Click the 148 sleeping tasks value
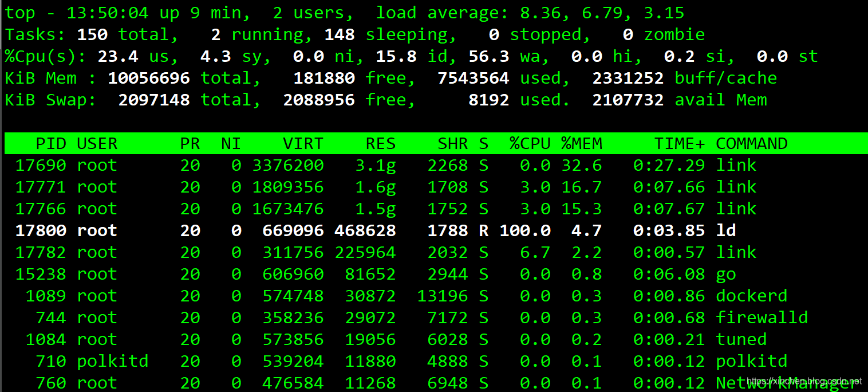 [x=340, y=34]
